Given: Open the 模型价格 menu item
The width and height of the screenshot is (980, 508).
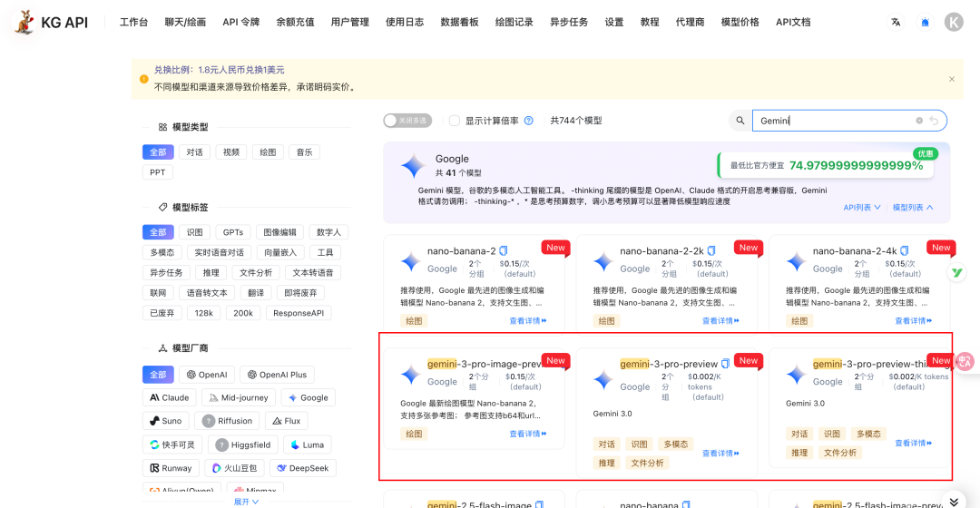Looking at the screenshot, I should coord(740,22).
